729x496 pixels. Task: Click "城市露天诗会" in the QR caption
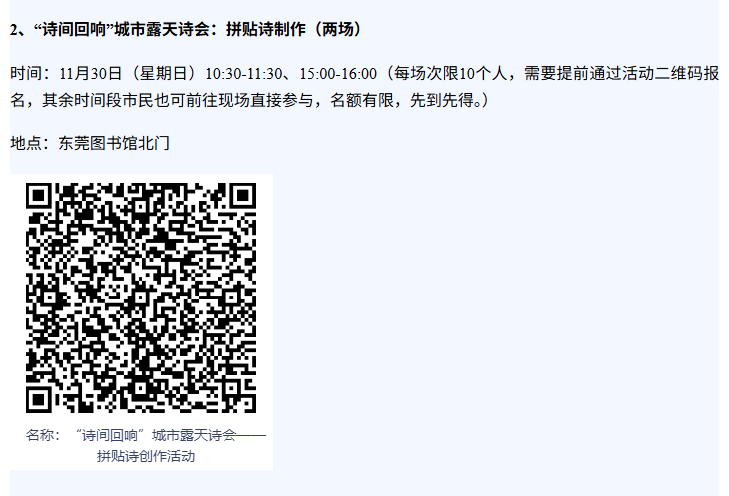[x=194, y=436]
